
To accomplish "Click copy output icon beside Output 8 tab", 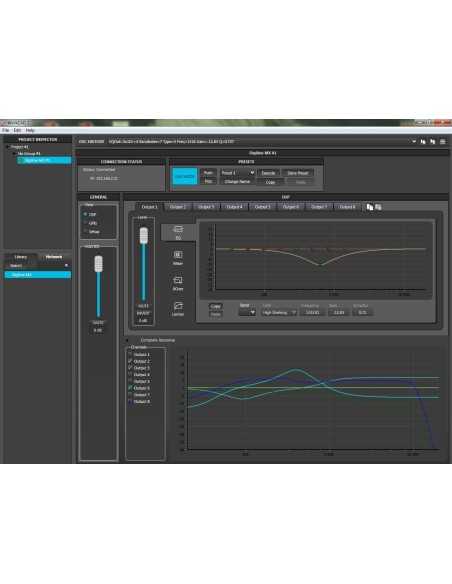I will point(370,207).
